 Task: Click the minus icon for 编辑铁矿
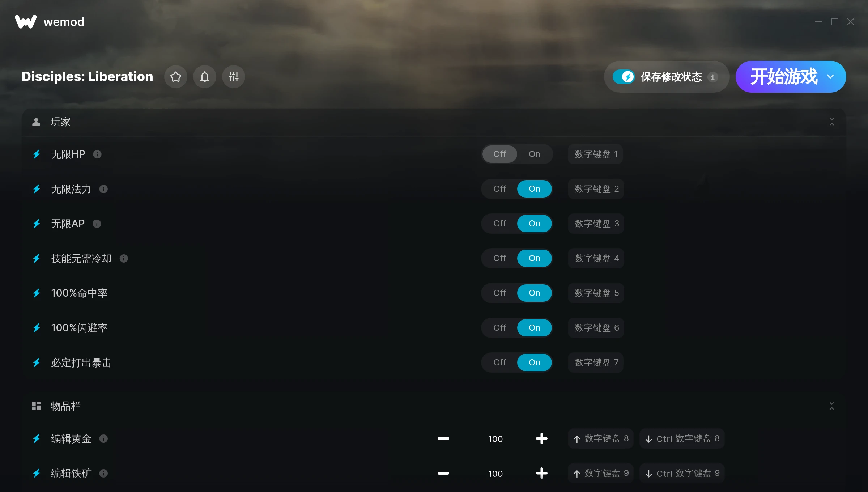pos(443,474)
